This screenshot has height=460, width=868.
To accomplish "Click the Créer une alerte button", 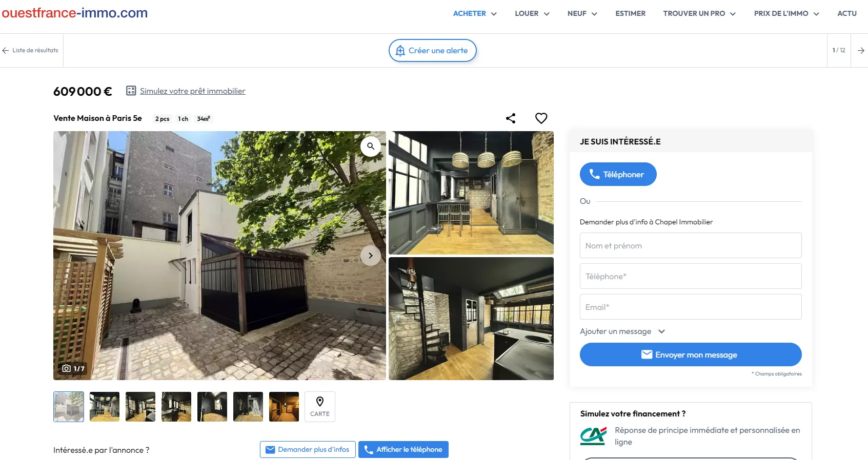I will click(x=433, y=51).
